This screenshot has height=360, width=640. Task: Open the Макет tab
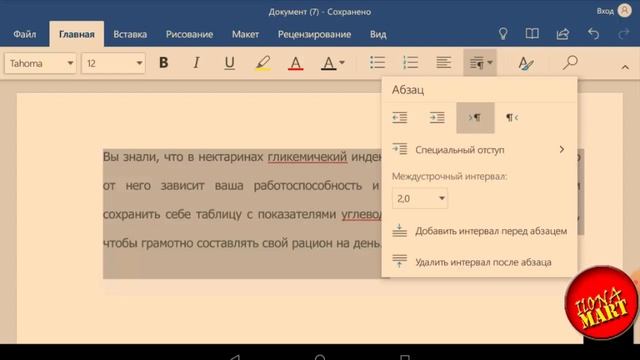click(245, 34)
